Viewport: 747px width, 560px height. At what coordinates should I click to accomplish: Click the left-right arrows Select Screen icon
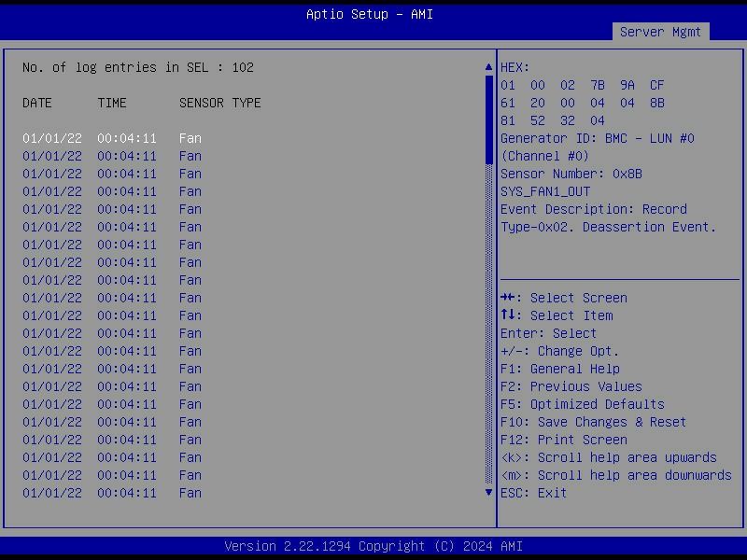507,298
